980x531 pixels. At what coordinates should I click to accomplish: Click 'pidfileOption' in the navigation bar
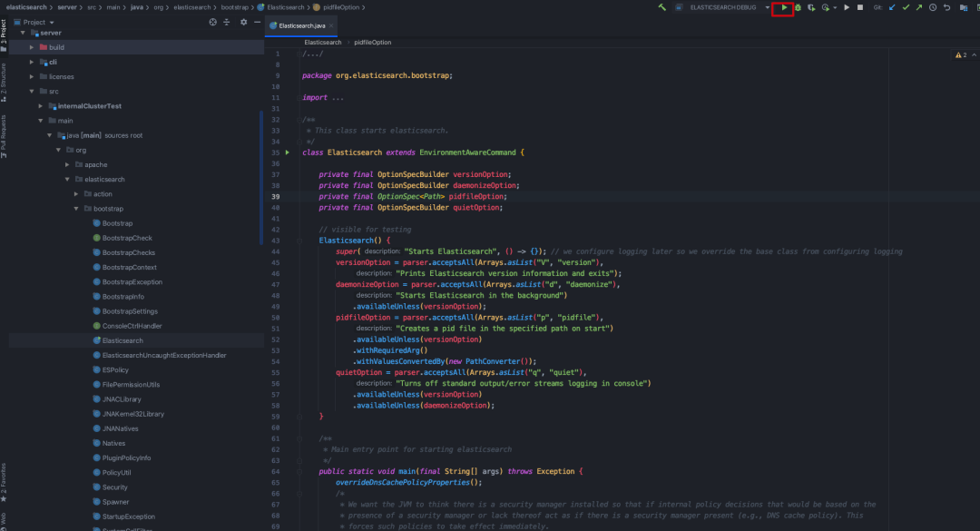pyautogui.click(x=341, y=7)
